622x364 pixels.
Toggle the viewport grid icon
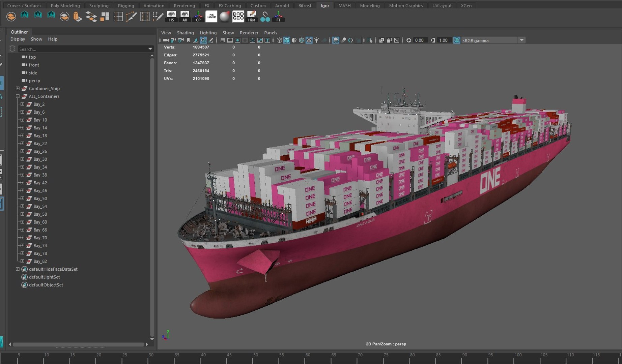click(223, 40)
